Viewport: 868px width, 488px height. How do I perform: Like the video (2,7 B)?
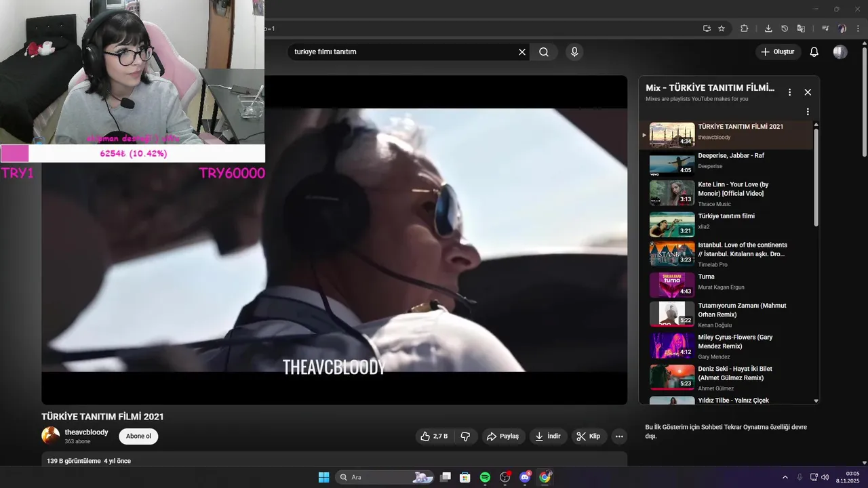click(x=434, y=436)
